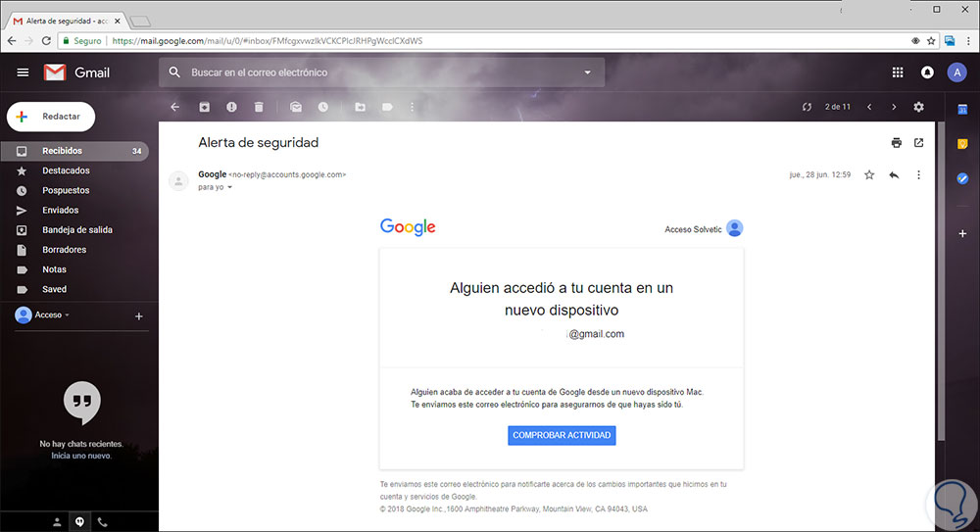
Task: Go back to inbox arrow
Action: (x=175, y=107)
